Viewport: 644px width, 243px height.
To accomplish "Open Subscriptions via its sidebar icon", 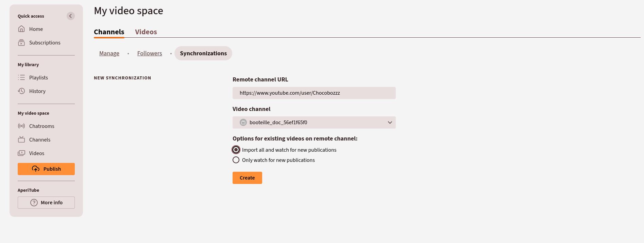I will click(x=21, y=43).
